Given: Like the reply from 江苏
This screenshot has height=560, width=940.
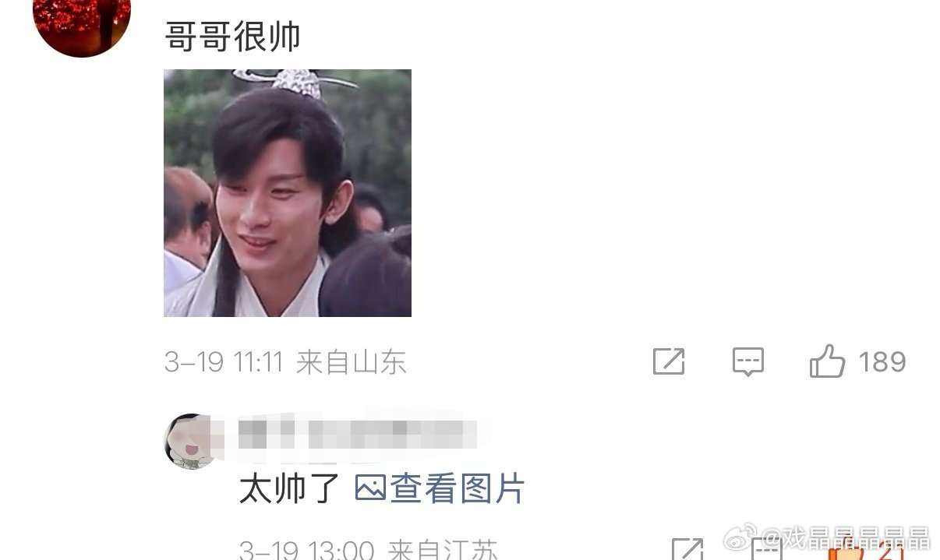Looking at the screenshot, I should [x=846, y=551].
